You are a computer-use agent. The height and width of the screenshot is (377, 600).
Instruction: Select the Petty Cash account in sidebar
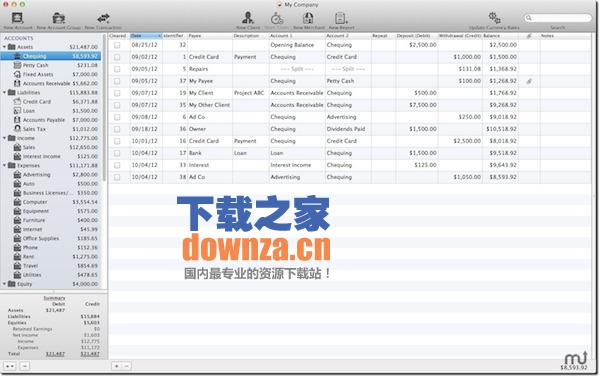click(51, 65)
